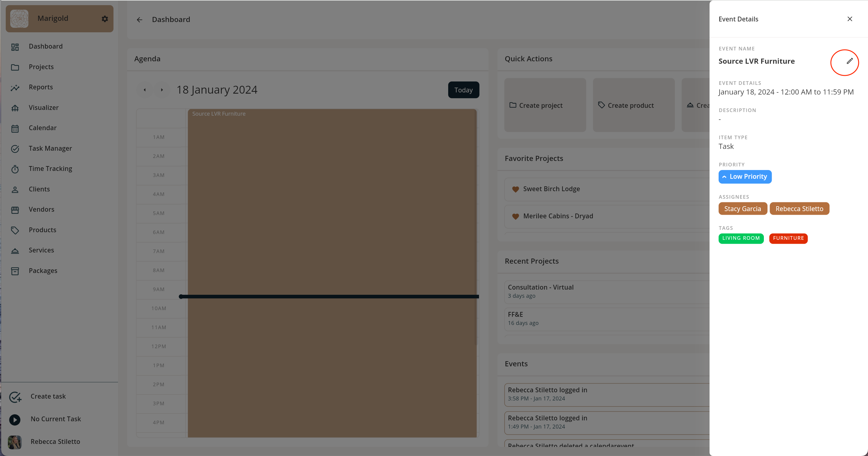The width and height of the screenshot is (868, 456).
Task: Play the No Current Task timer
Action: pos(14,419)
